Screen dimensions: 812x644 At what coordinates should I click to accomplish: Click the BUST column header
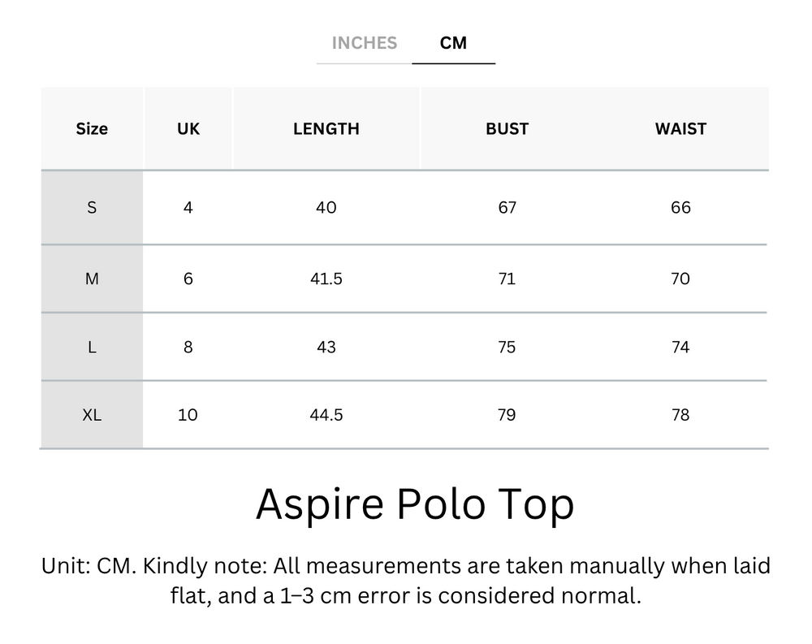pos(507,128)
